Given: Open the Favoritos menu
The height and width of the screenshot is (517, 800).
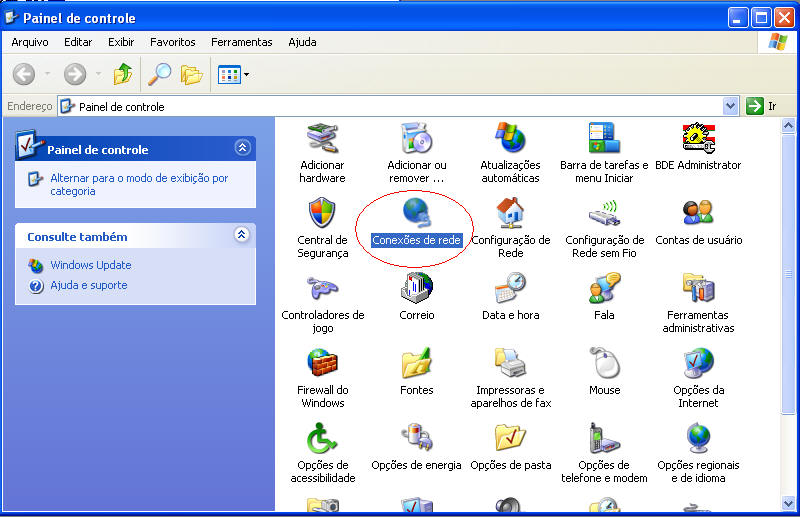Looking at the screenshot, I should pos(172,42).
